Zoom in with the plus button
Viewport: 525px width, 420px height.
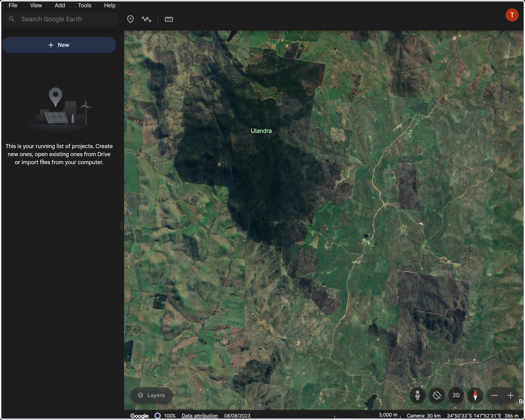point(510,395)
